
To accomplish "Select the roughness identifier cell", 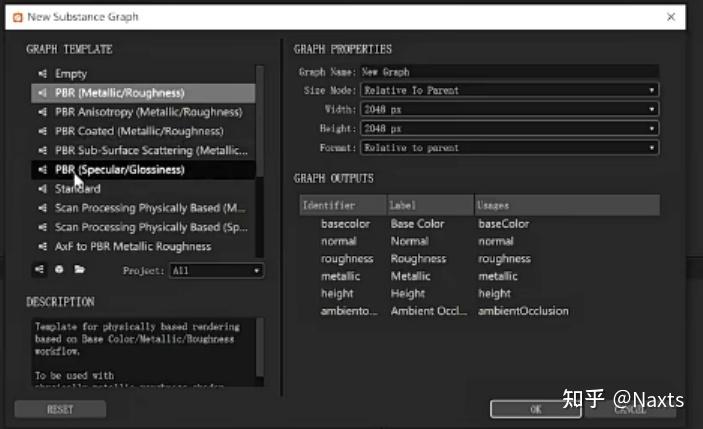I will [347, 259].
